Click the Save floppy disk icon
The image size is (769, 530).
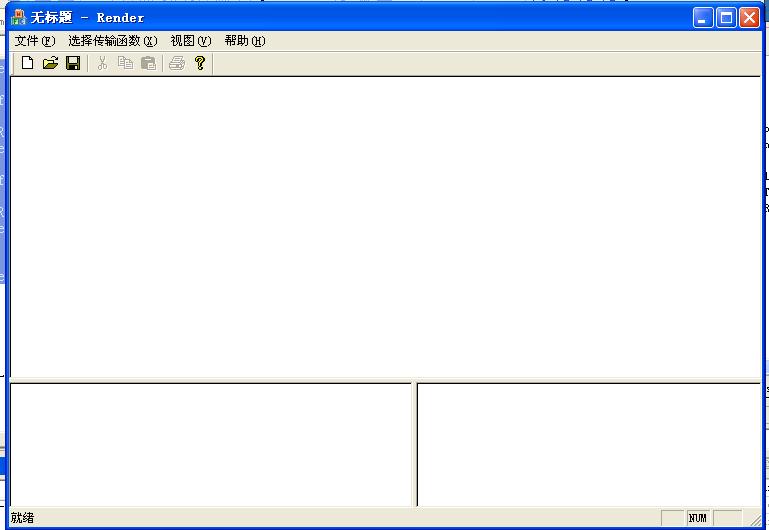click(73, 63)
